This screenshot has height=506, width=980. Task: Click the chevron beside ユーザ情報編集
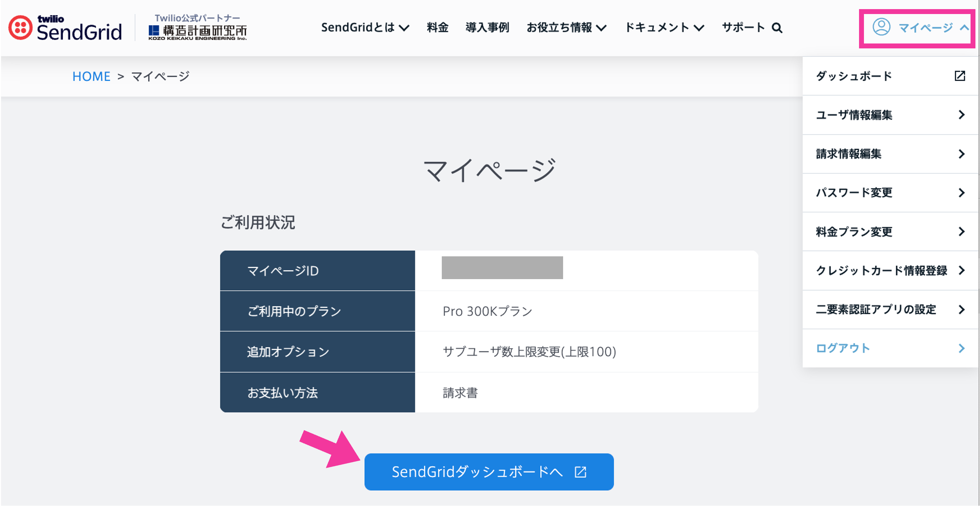962,115
